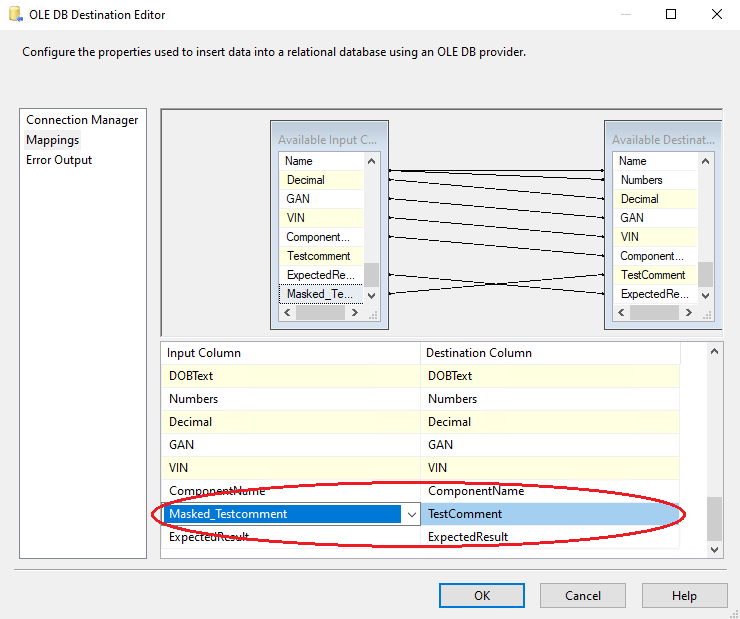Click the mapping grid vertical scrollbar thumb
Viewport: 740px width, 619px height.
coord(714,518)
